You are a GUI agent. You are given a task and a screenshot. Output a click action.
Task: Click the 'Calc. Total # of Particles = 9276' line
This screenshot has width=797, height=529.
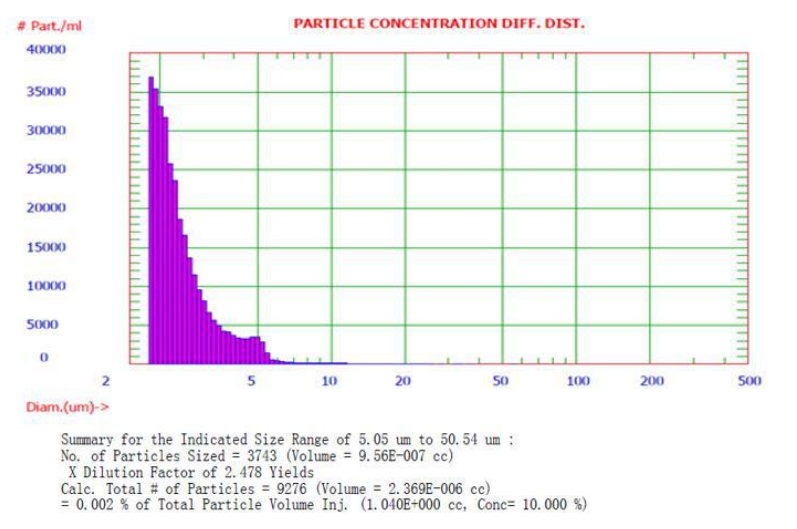(275, 488)
